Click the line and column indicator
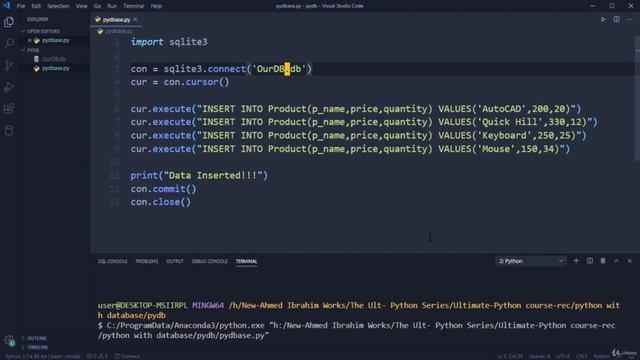640x360 pixels. coord(510,356)
